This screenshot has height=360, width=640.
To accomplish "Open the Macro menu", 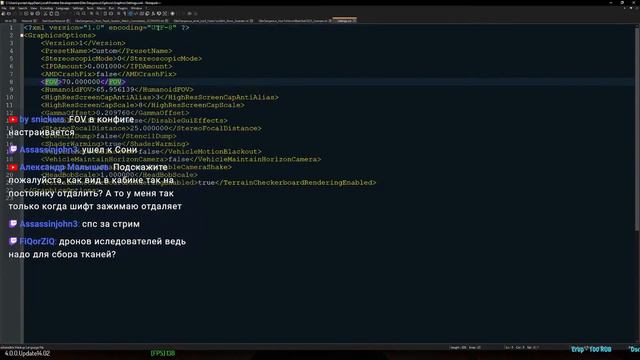I will pos(101,8).
